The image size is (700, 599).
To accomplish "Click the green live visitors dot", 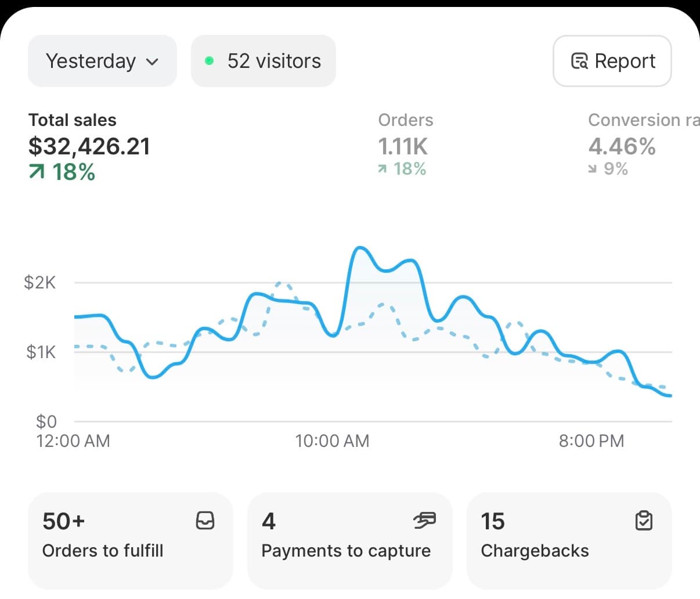I will 208,60.
